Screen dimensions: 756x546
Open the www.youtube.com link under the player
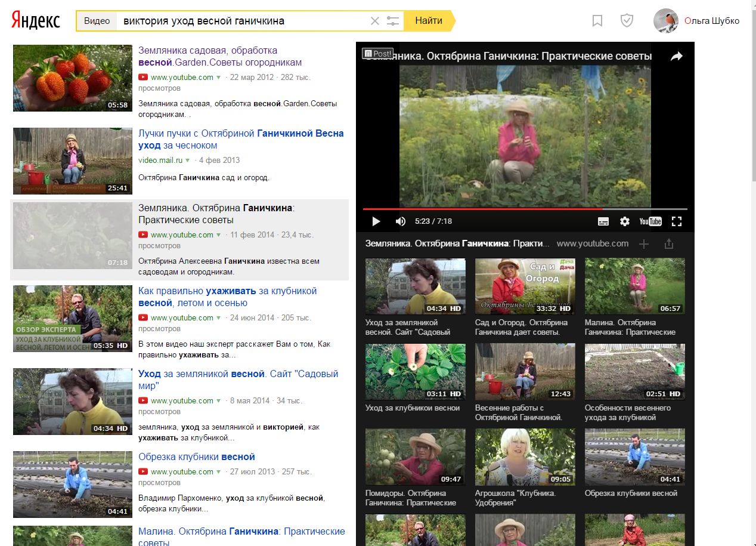pyautogui.click(x=593, y=243)
